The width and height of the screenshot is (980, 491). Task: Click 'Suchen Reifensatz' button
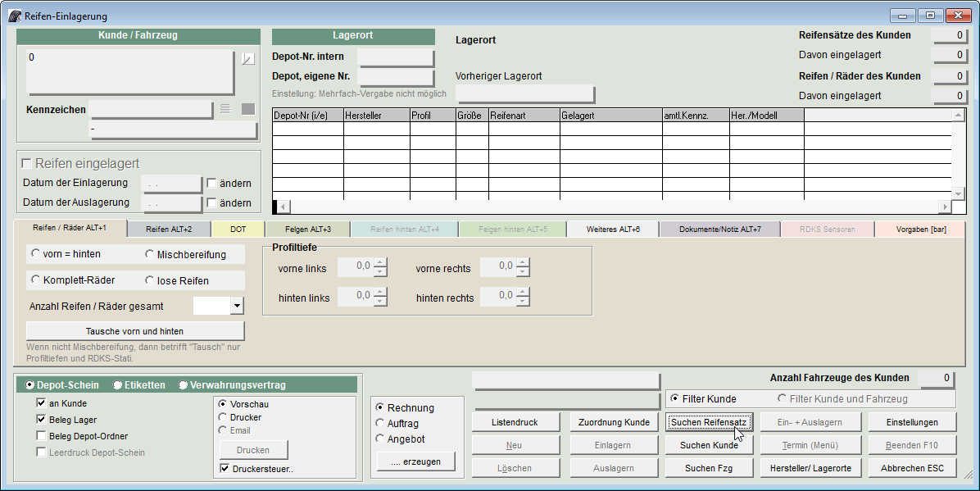[709, 422]
